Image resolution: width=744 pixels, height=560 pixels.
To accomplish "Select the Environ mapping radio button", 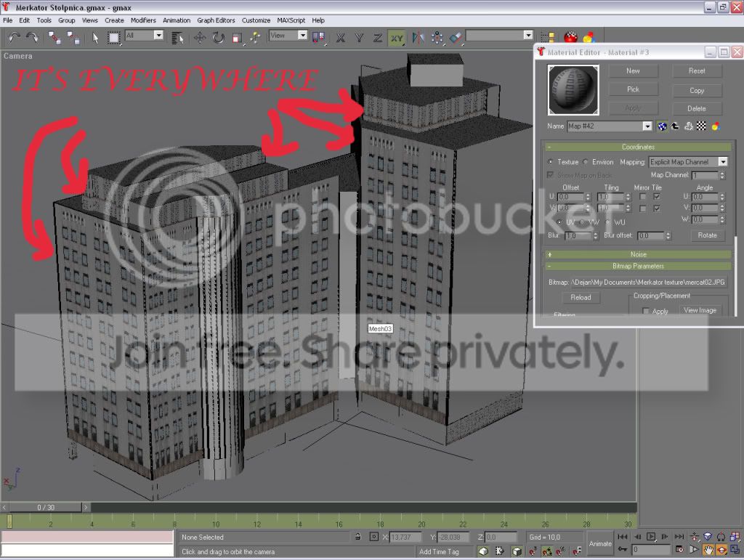I will 586,162.
